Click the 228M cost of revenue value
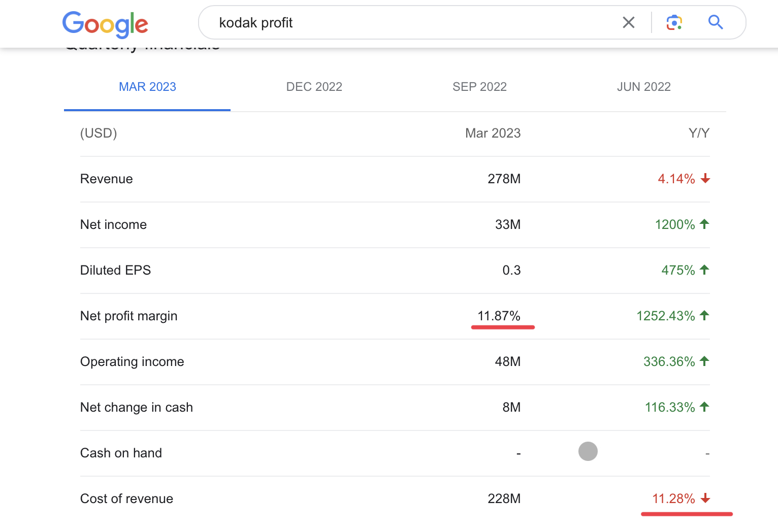Viewport: 778px width, 532px height. 504,498
